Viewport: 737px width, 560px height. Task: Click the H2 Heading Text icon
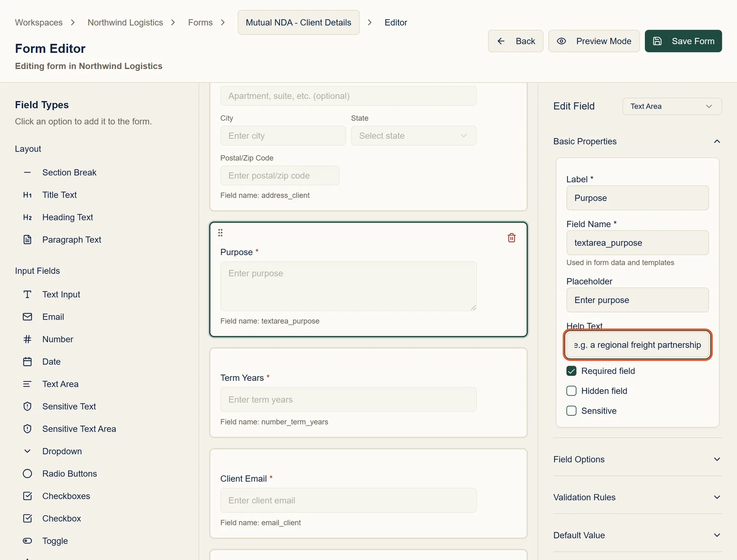click(28, 217)
